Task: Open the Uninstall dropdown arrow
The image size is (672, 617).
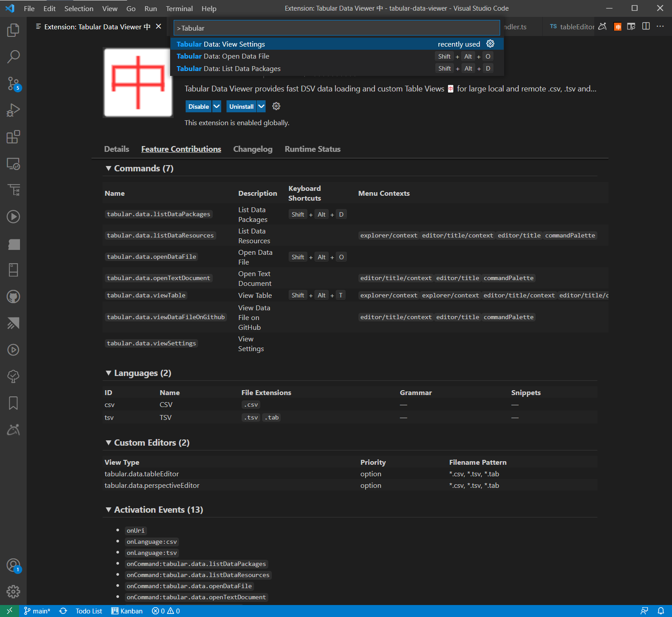Action: tap(261, 107)
